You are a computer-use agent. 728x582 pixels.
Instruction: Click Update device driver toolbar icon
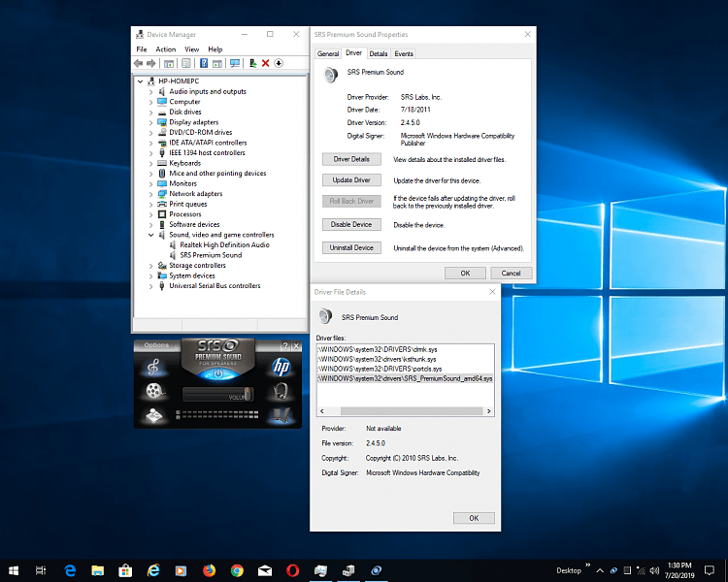point(252,63)
